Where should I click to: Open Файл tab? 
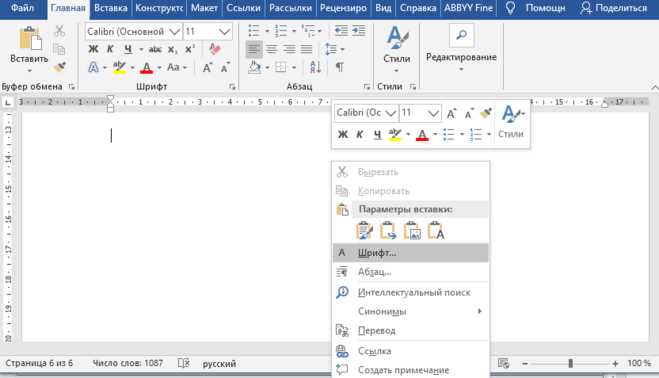[x=22, y=8]
